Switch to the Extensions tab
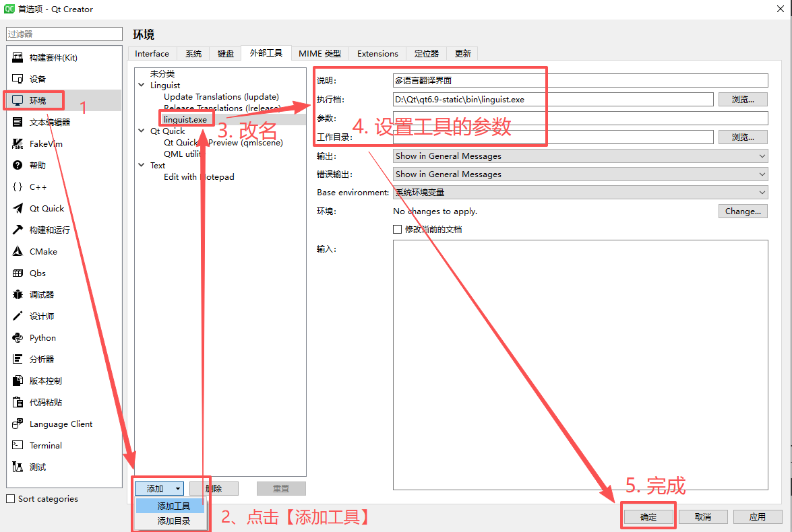The image size is (792, 532). tap(378, 53)
